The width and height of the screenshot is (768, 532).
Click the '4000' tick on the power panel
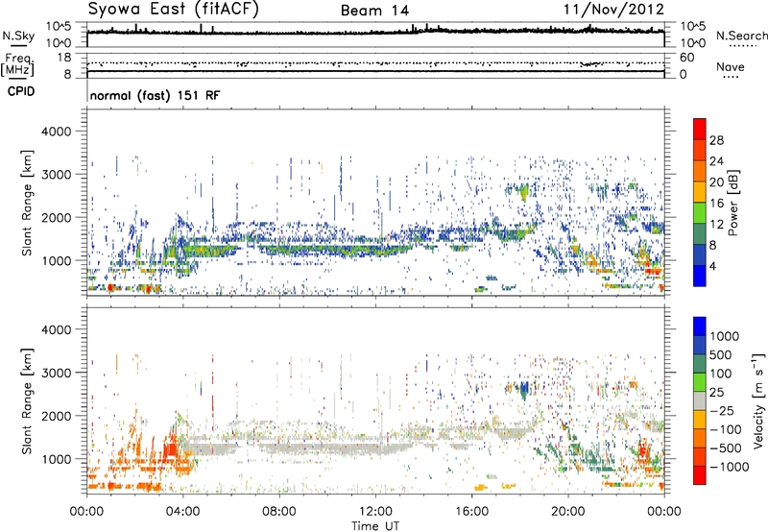tap(56, 132)
